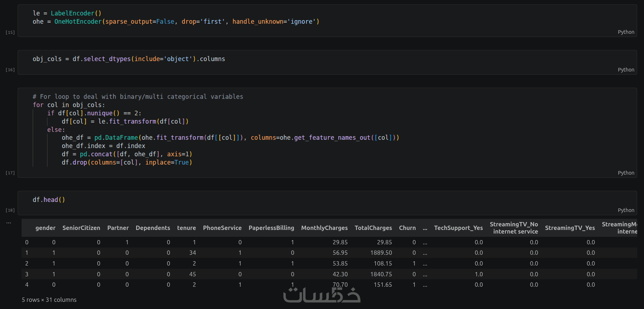The height and width of the screenshot is (309, 644).
Task: Click the execution count [17] label
Action: tap(10, 173)
